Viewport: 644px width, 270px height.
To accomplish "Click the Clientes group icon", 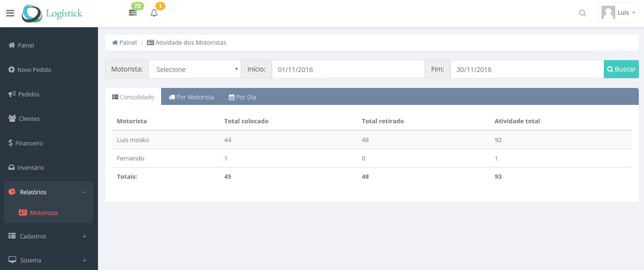I will [x=12, y=119].
